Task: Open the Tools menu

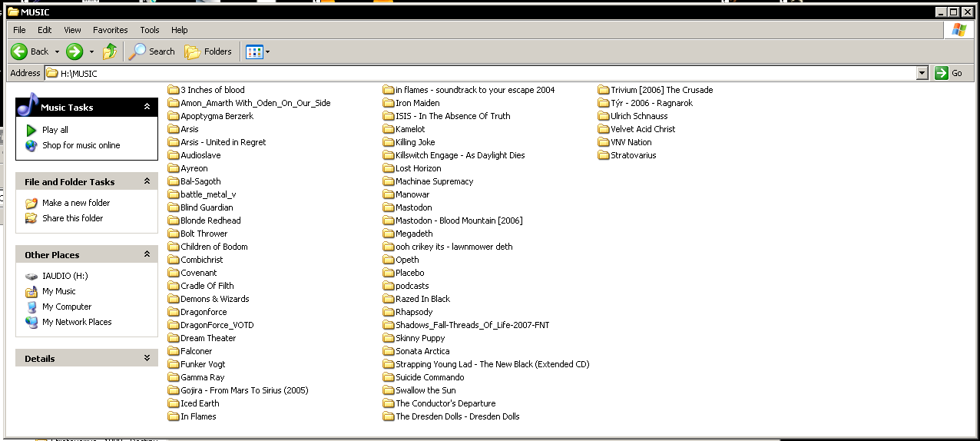Action: click(x=150, y=30)
